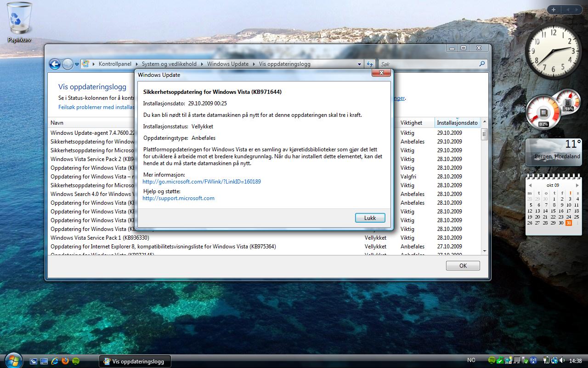Click the green checkmark folder tray icon
This screenshot has width=588, height=368.
coord(500,361)
